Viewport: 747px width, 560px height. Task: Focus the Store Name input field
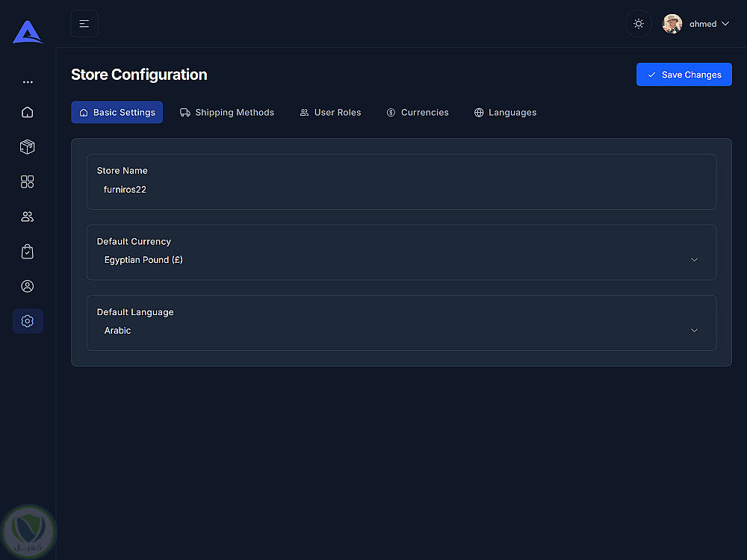pyautogui.click(x=401, y=190)
